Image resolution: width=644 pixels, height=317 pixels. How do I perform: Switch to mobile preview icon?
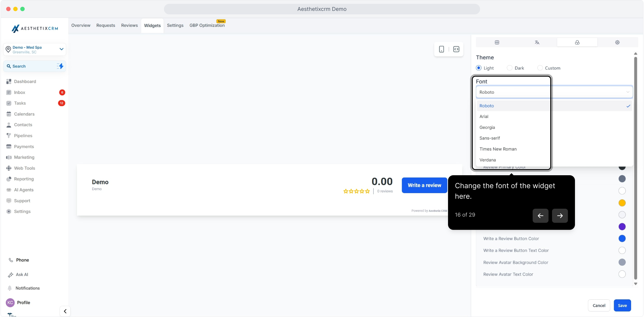point(441,49)
